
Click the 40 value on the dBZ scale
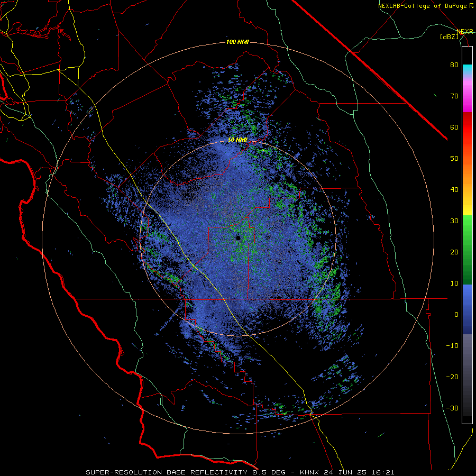click(454, 190)
